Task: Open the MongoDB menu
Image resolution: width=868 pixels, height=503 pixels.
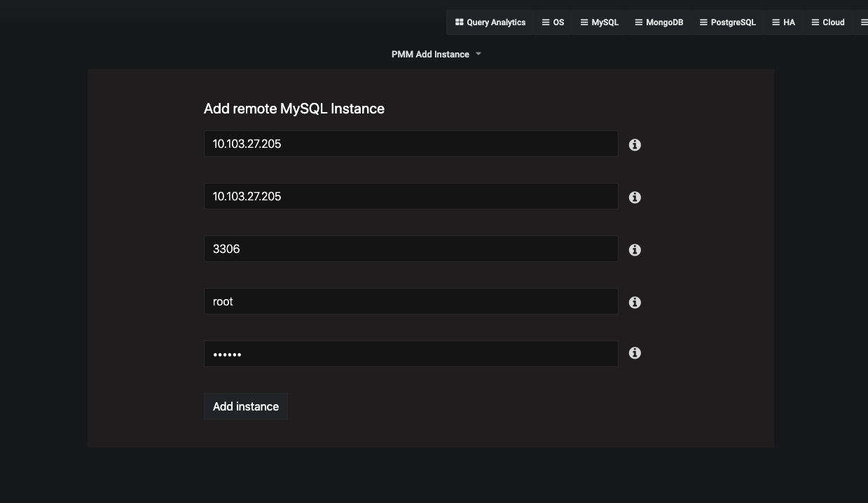Action: [659, 22]
